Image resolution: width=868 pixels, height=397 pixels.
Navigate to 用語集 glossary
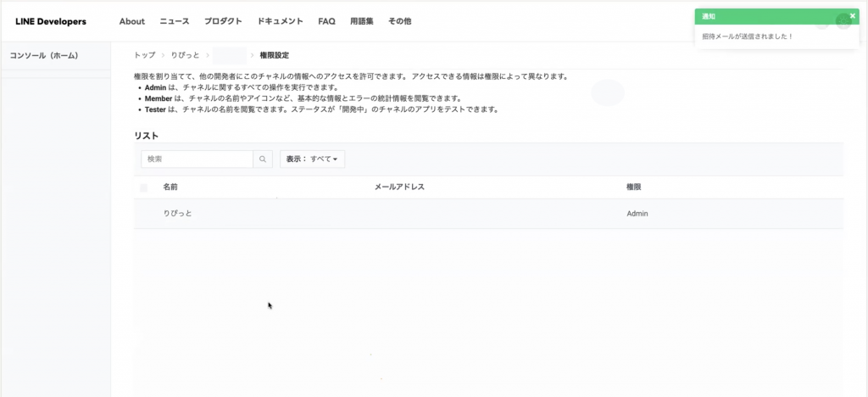tap(363, 21)
